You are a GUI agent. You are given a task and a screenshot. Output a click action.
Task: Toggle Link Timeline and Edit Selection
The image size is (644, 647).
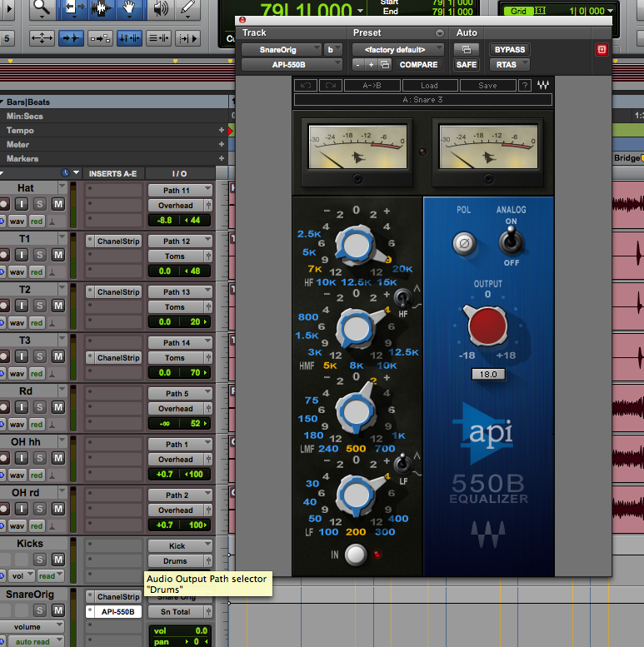click(130, 38)
